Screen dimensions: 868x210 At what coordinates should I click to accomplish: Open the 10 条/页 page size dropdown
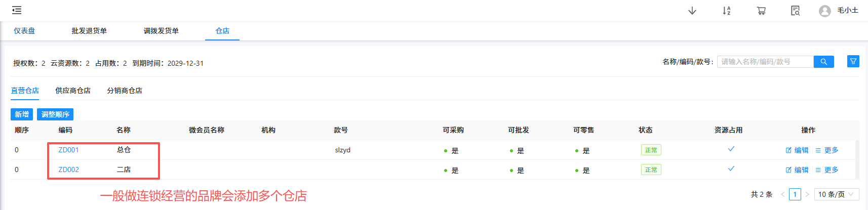[836, 194]
